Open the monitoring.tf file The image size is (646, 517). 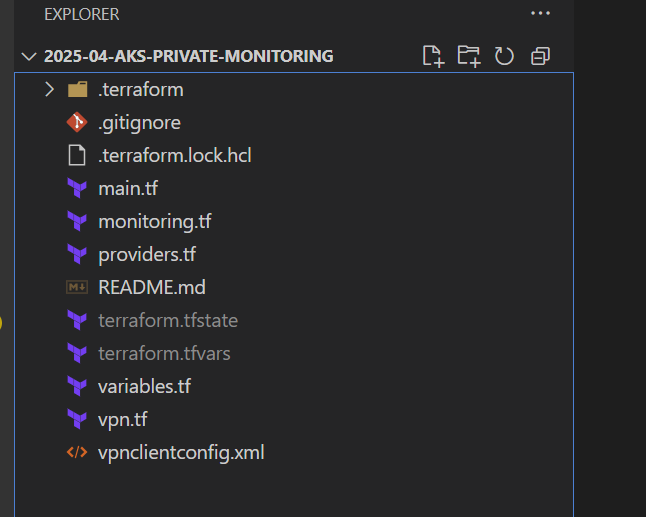tap(154, 222)
